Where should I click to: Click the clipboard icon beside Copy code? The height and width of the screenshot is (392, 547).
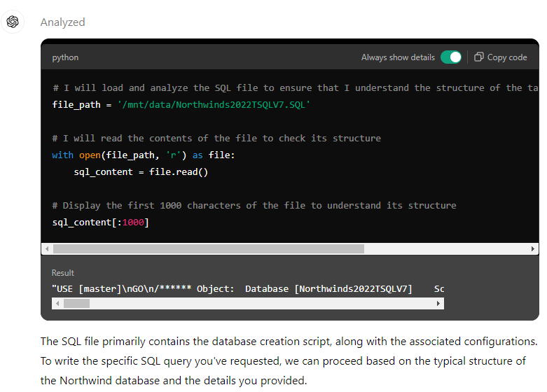point(479,57)
